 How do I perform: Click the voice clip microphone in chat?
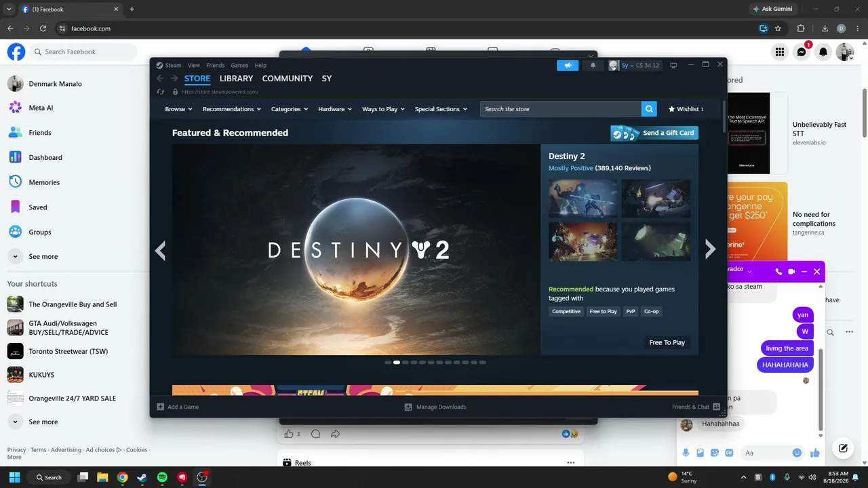686,453
